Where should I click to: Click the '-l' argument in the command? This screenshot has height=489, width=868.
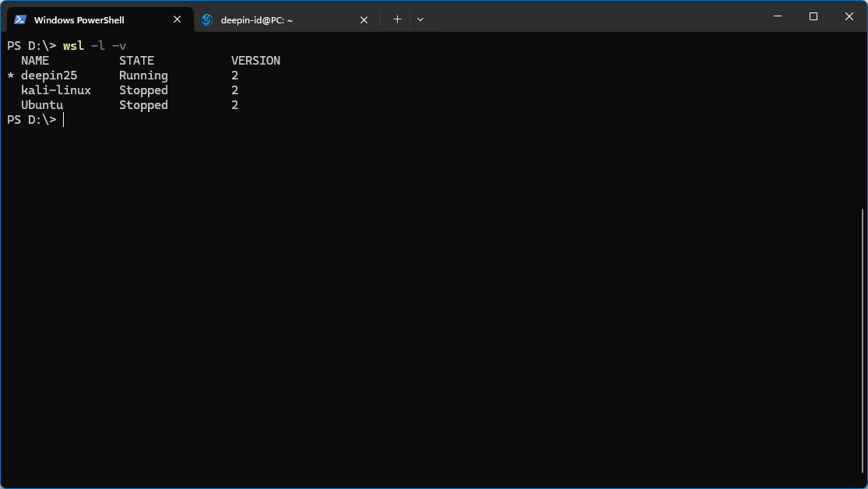[98, 46]
